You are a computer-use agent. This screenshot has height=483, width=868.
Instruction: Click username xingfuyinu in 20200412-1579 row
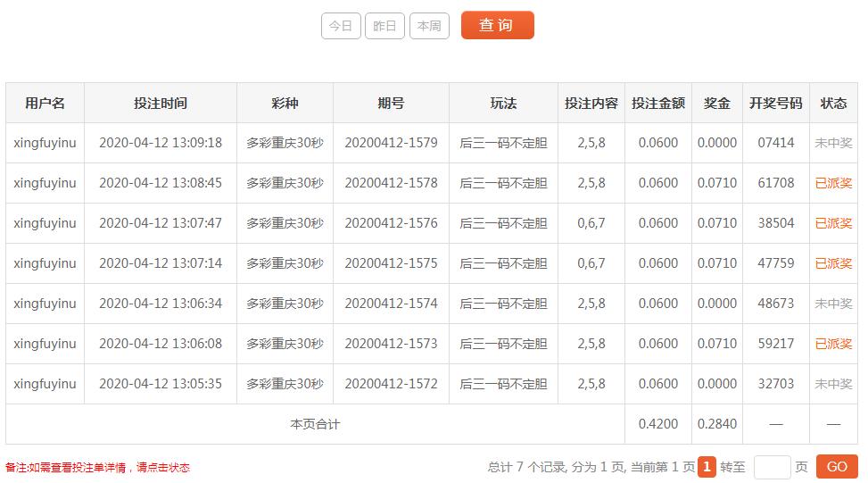click(x=45, y=143)
